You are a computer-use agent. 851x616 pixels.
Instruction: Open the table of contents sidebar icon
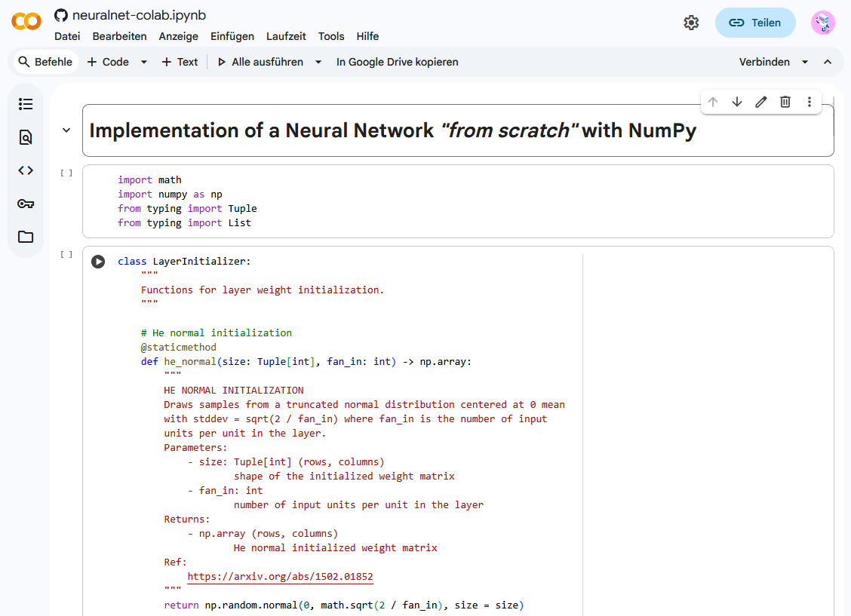click(26, 104)
